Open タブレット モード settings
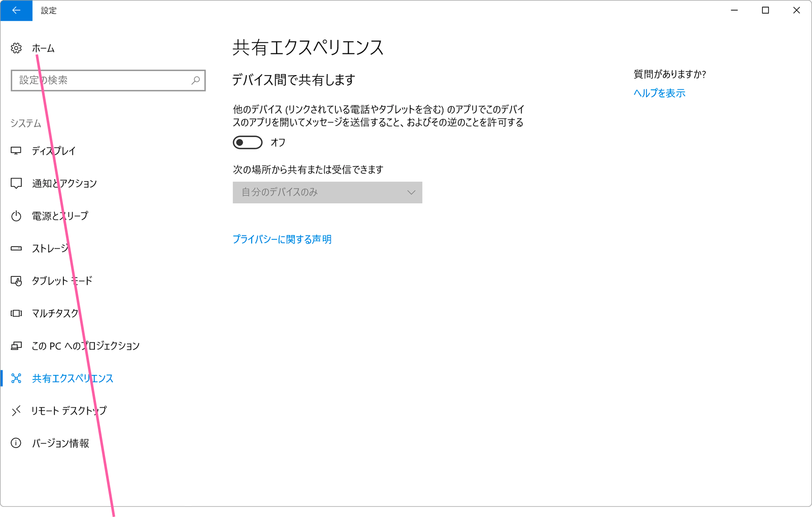Image resolution: width=812 pixels, height=517 pixels. point(62,281)
